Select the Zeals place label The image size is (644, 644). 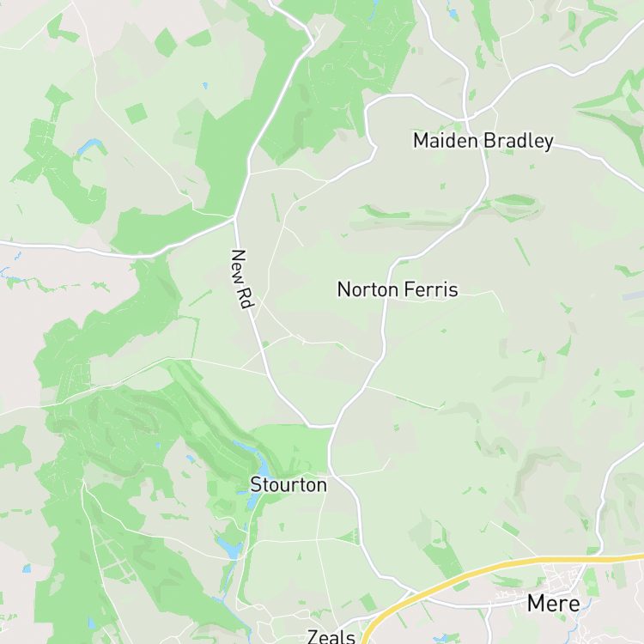click(x=331, y=637)
